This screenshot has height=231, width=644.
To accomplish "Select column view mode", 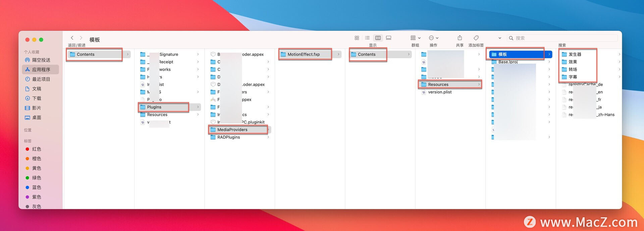I will (378, 38).
